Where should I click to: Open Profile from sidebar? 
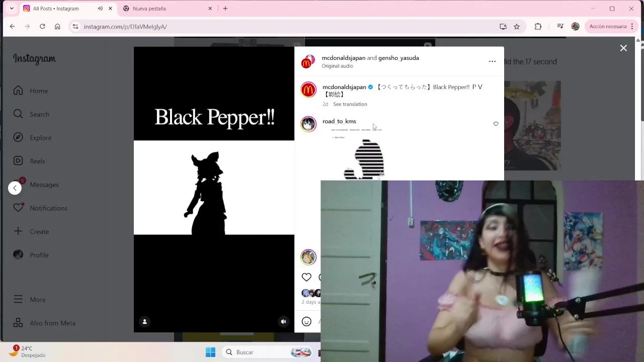31,255
